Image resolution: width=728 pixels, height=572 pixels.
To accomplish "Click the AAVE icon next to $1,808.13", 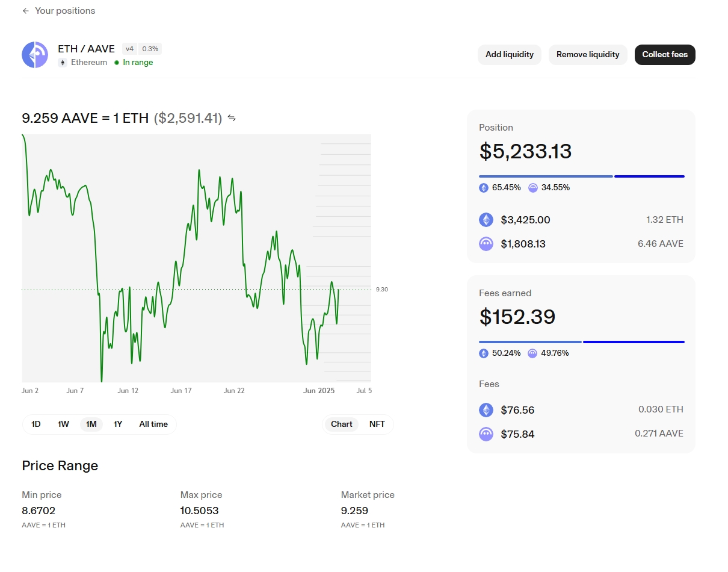I will point(486,244).
